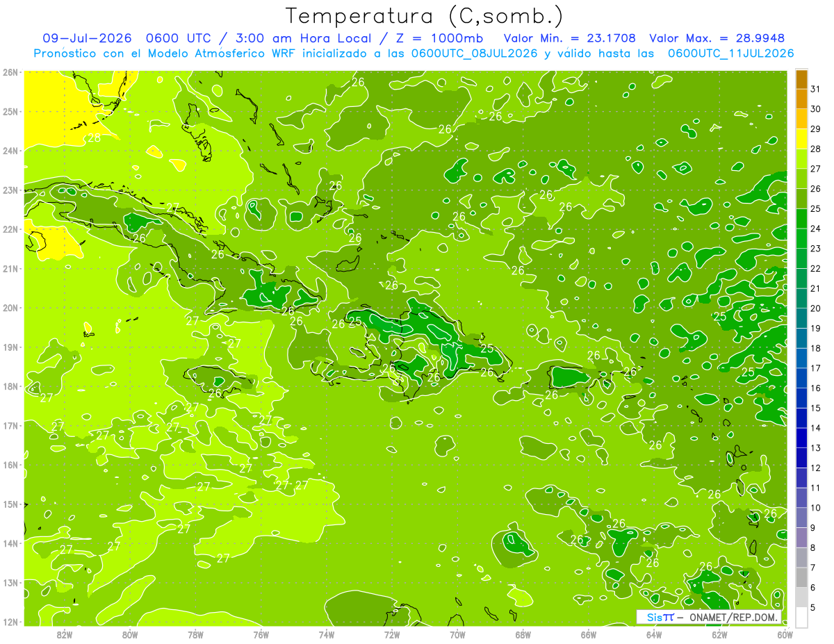Click the 60W longitude axis label

tap(785, 634)
